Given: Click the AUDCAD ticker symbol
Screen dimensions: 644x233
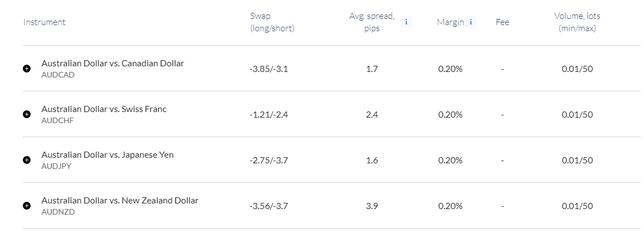Looking at the screenshot, I should click(58, 75).
